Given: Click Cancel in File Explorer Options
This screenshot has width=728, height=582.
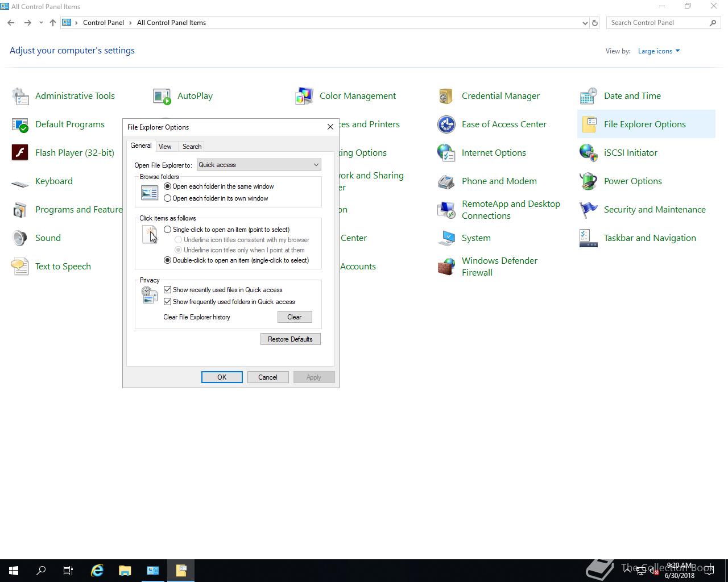Looking at the screenshot, I should click(268, 377).
